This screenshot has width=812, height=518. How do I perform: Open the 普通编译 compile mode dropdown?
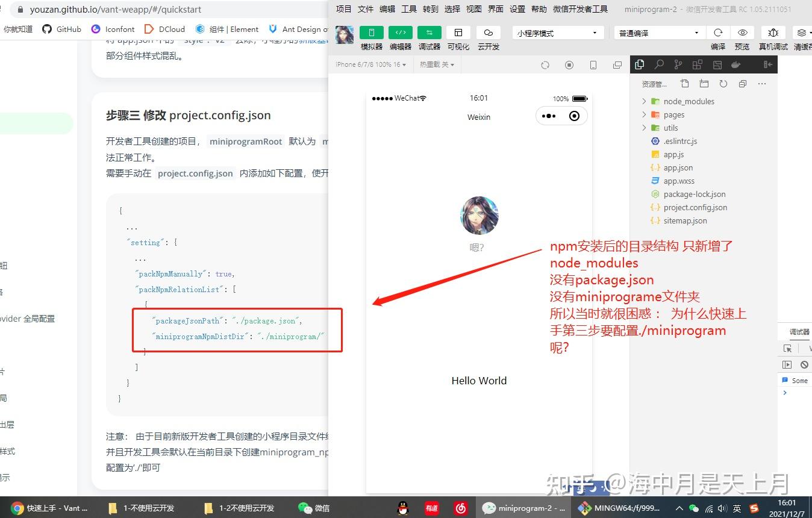[x=658, y=33]
